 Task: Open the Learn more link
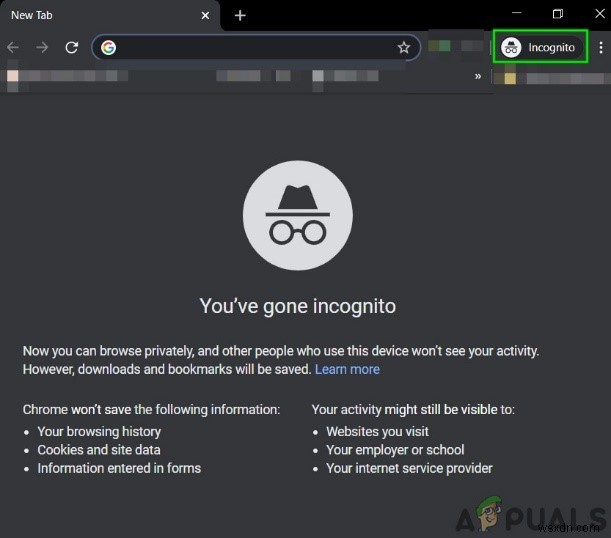coord(347,369)
